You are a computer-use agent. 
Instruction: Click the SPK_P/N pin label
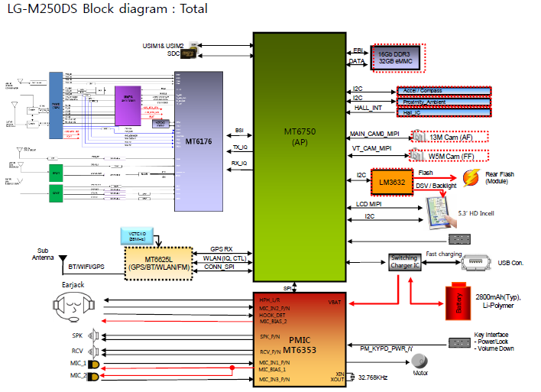click(270, 336)
